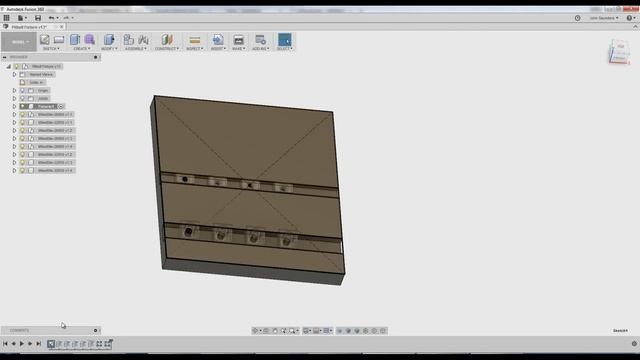Screen dimensions: 640x360
Task: Open the user account name dropdown
Action: click(604, 18)
